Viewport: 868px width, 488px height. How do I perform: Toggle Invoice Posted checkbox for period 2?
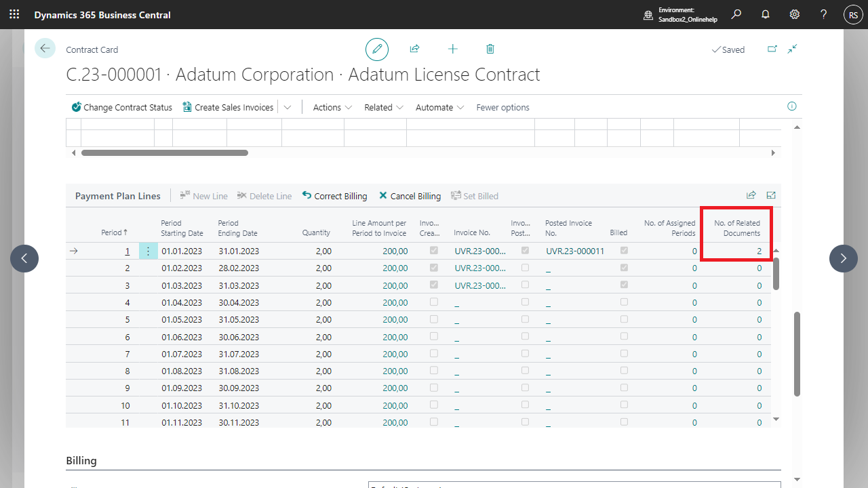click(x=525, y=268)
